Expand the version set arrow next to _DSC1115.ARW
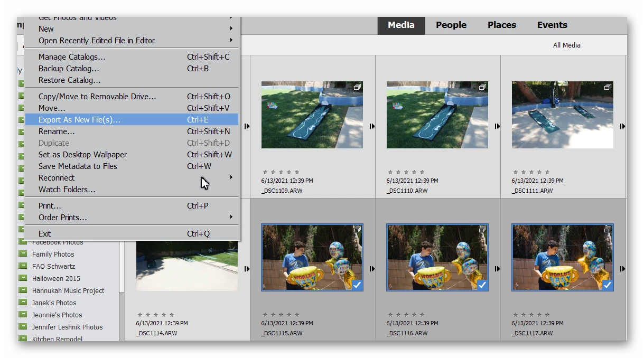 [372, 269]
